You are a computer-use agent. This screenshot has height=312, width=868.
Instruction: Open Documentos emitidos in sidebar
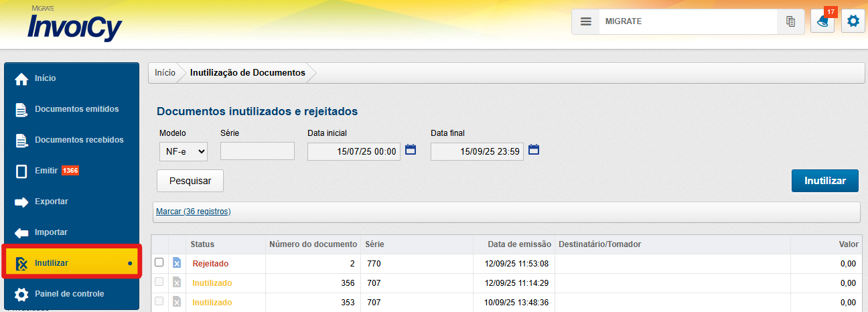pyautogui.click(x=76, y=109)
